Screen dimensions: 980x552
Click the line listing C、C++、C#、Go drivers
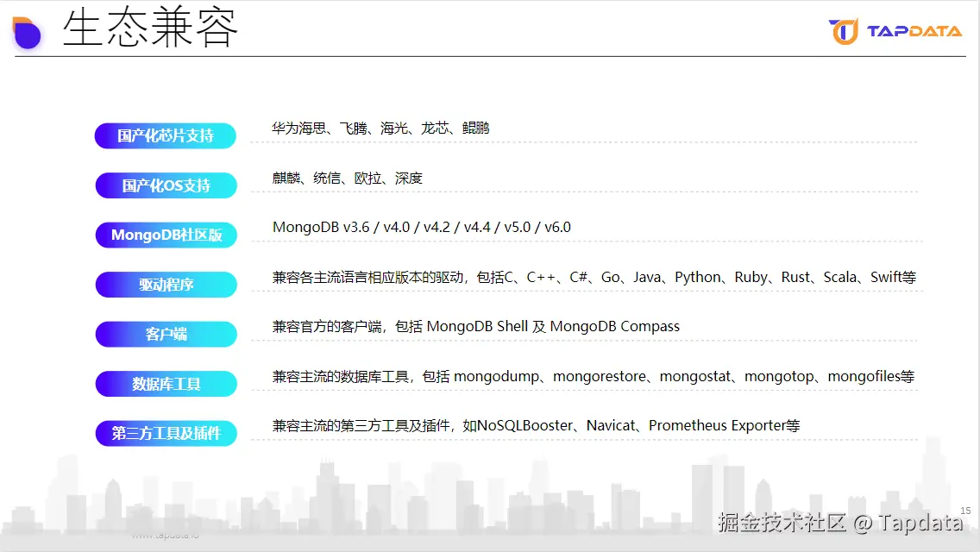tap(594, 277)
